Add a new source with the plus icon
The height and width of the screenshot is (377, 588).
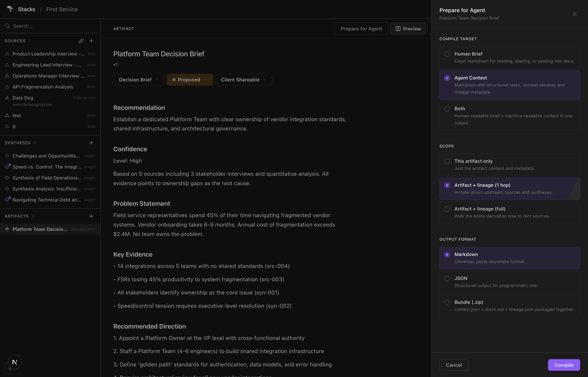(x=91, y=41)
